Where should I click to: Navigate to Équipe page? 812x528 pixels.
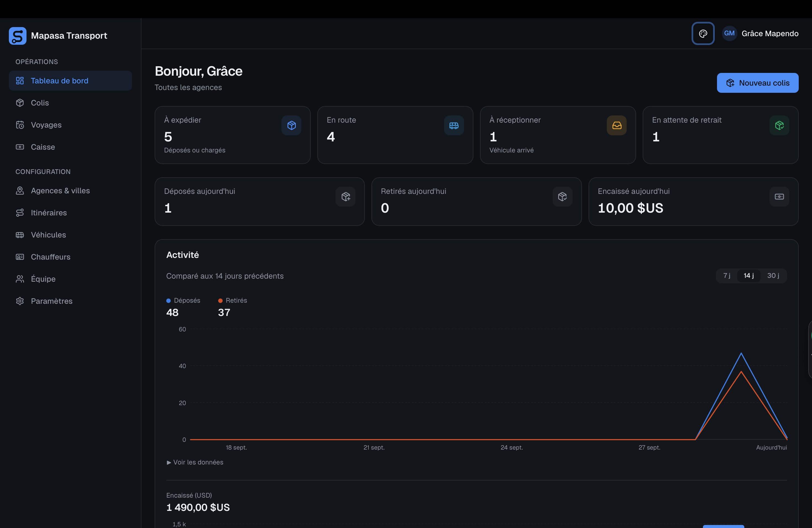[x=70, y=279]
